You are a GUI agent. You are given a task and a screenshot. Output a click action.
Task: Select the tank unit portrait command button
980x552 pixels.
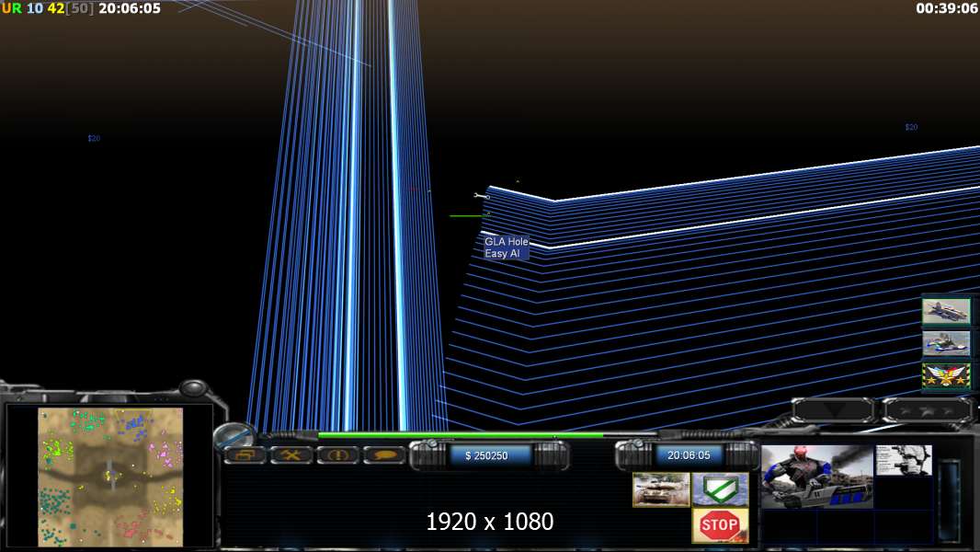tap(661, 489)
